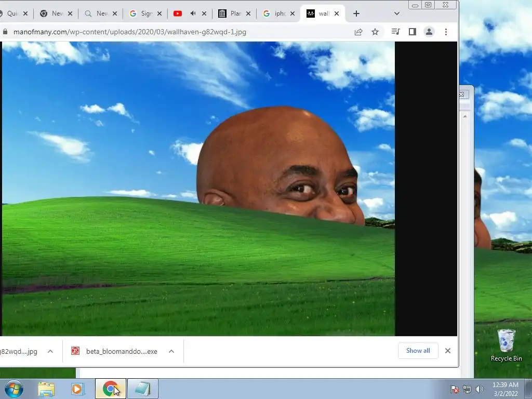Open the volume tray icon
Screen dimensions: 532x399
[480, 389]
